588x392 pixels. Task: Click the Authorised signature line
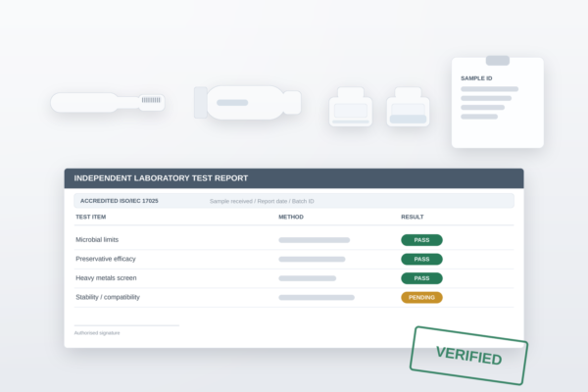(126, 325)
